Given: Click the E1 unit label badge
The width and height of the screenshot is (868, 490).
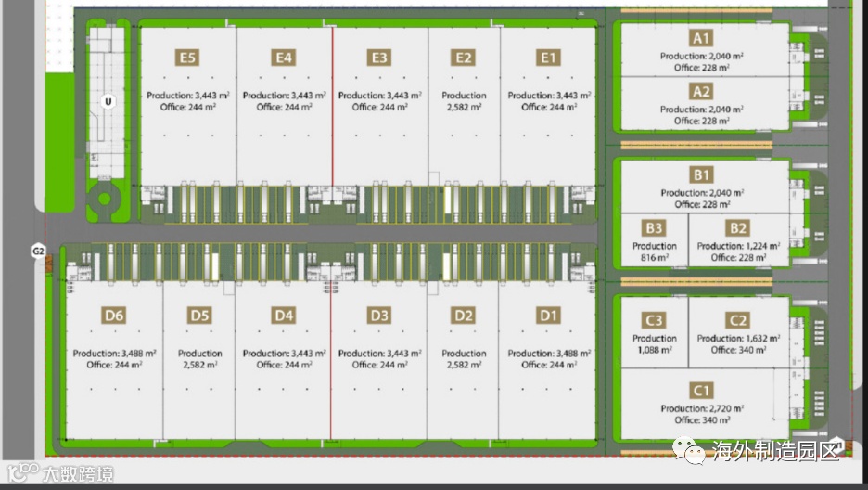Looking at the screenshot, I should pyautogui.click(x=548, y=58).
